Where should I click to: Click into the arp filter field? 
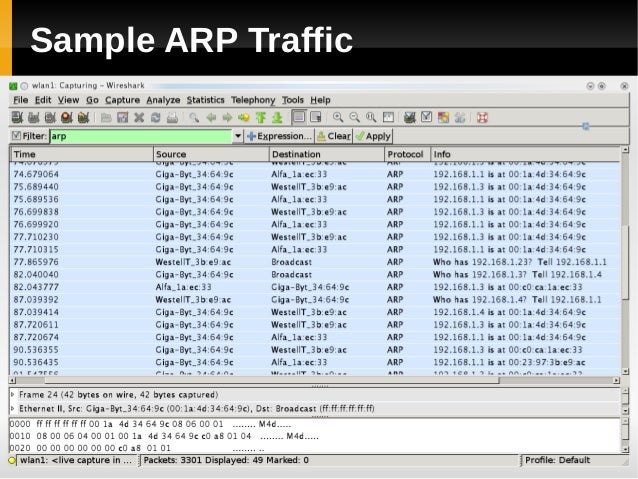click(x=141, y=136)
